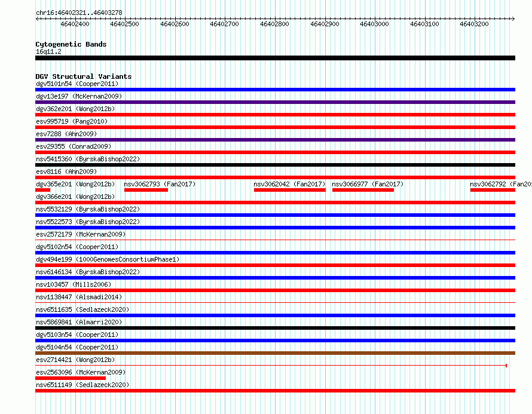
Task: Select the thin red line under esv2572179
Action: [275, 240]
